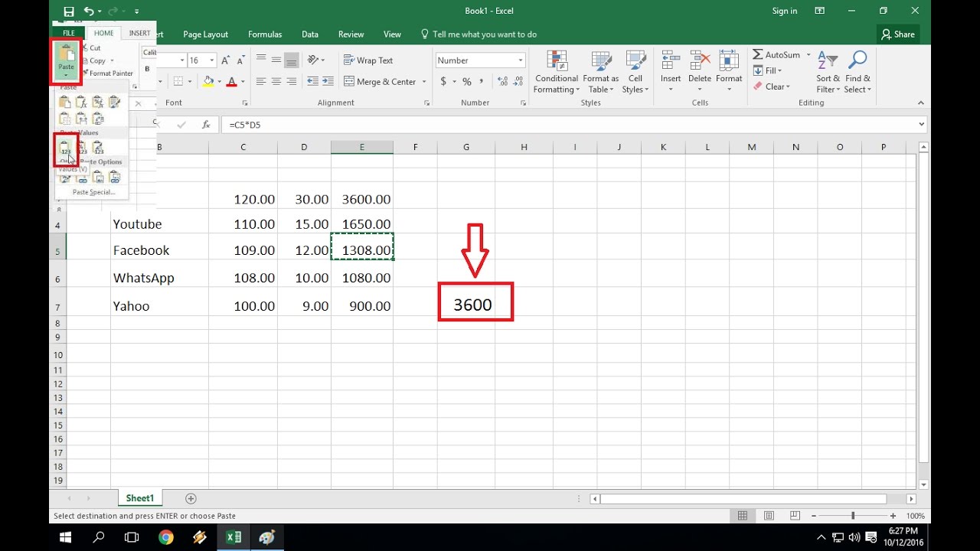Screen dimensions: 980x551
Task: Click the Sort & Filter icon
Action: 828,73
